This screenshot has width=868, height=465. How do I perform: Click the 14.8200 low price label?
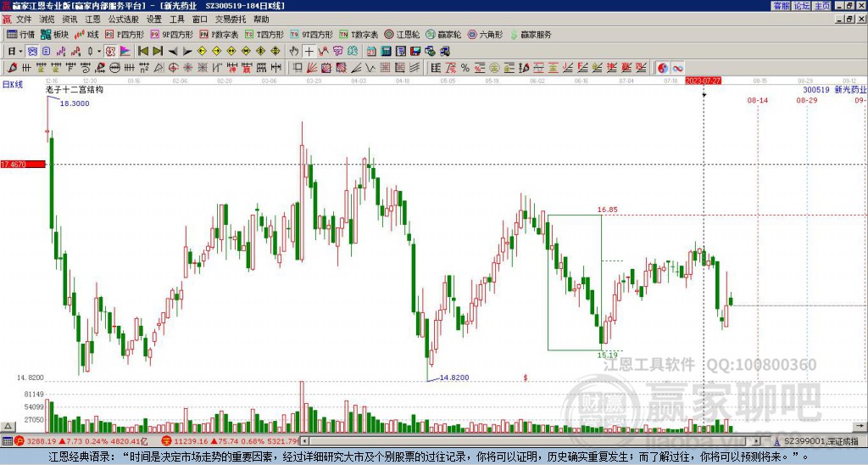click(454, 378)
